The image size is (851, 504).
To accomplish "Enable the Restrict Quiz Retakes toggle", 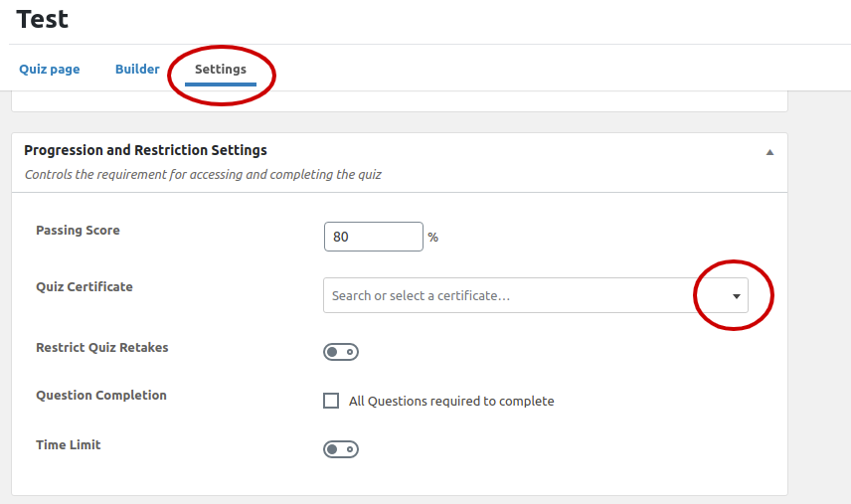I will pyautogui.click(x=341, y=352).
